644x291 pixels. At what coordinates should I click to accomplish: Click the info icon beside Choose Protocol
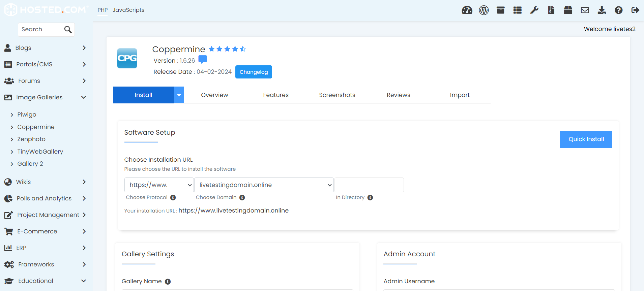[x=173, y=198]
